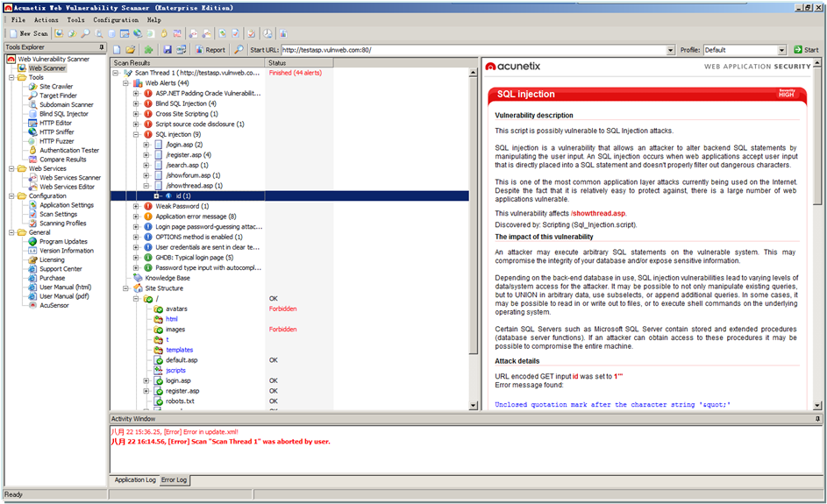Click the Save scan results floppy icon
This screenshot has width=827, height=504.
[x=167, y=50]
